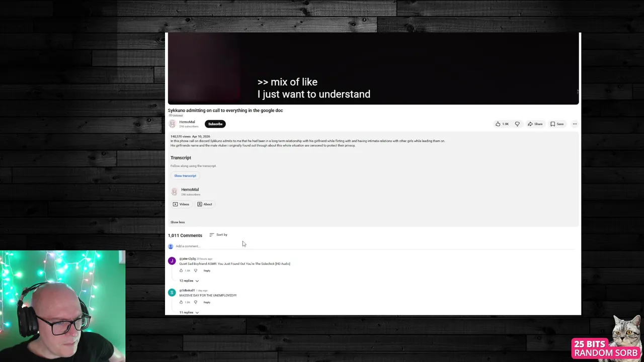
Task: Collapse description with Show less
Action: click(x=178, y=222)
